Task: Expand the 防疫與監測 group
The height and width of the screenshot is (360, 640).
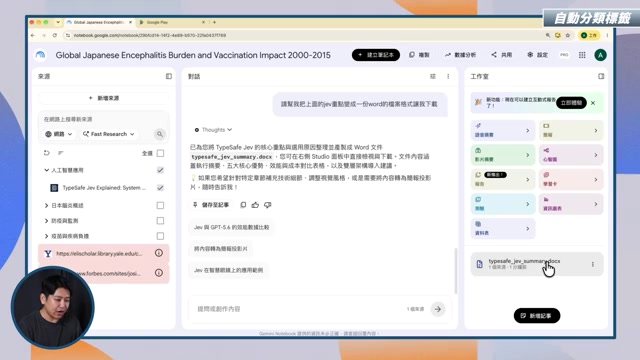Action: [46, 221]
